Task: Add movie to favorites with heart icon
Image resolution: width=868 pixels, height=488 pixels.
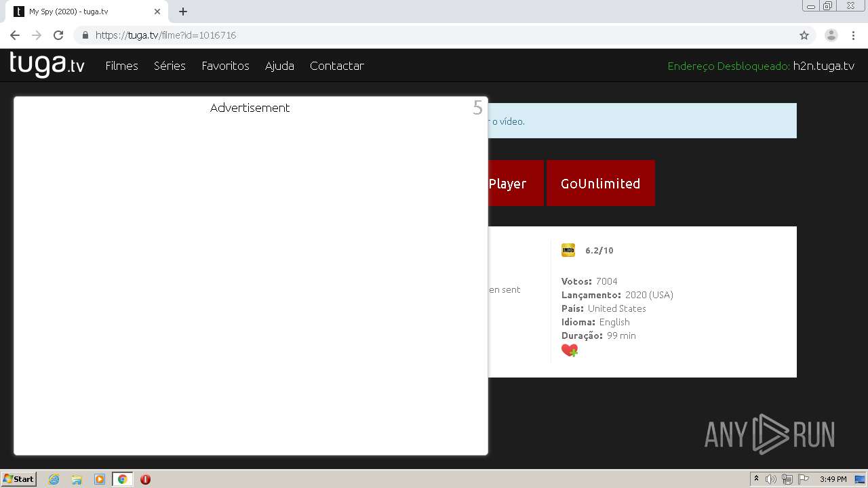Action: point(570,350)
